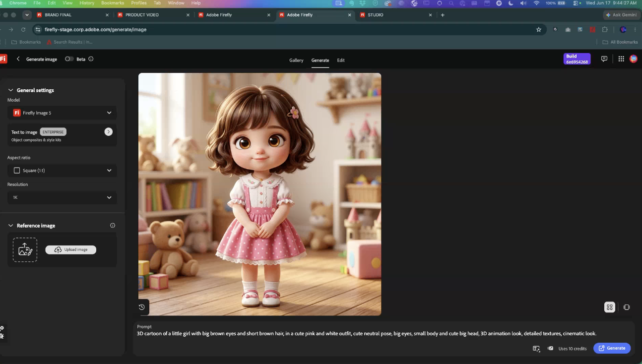Open the Beta info icon

[x=91, y=59]
